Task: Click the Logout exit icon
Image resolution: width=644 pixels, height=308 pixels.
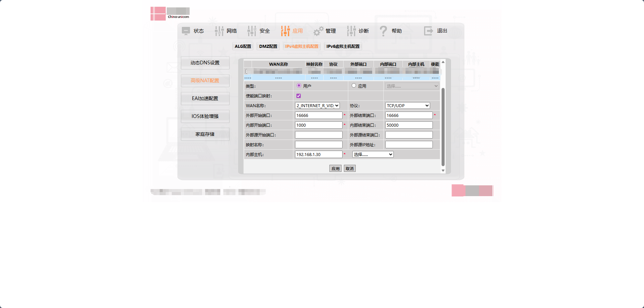Action: (428, 31)
